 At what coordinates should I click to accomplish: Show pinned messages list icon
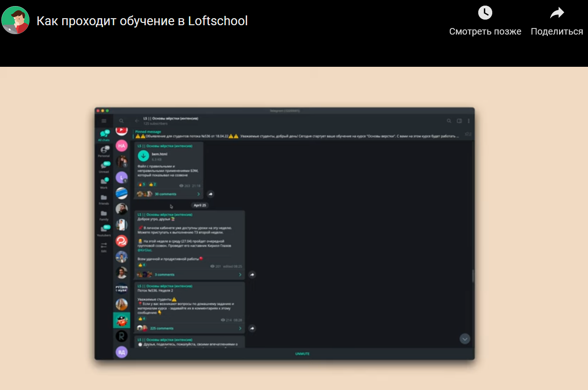pyautogui.click(x=468, y=135)
